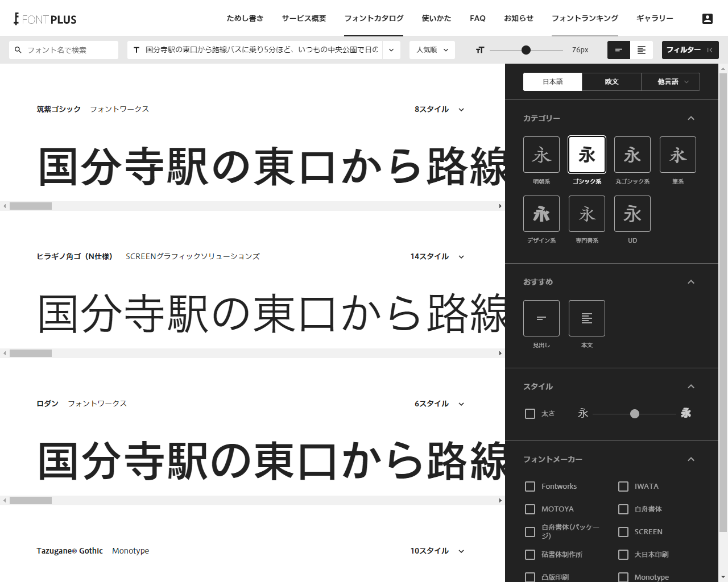
Task: Switch to the 欧文 language tab
Action: click(611, 81)
